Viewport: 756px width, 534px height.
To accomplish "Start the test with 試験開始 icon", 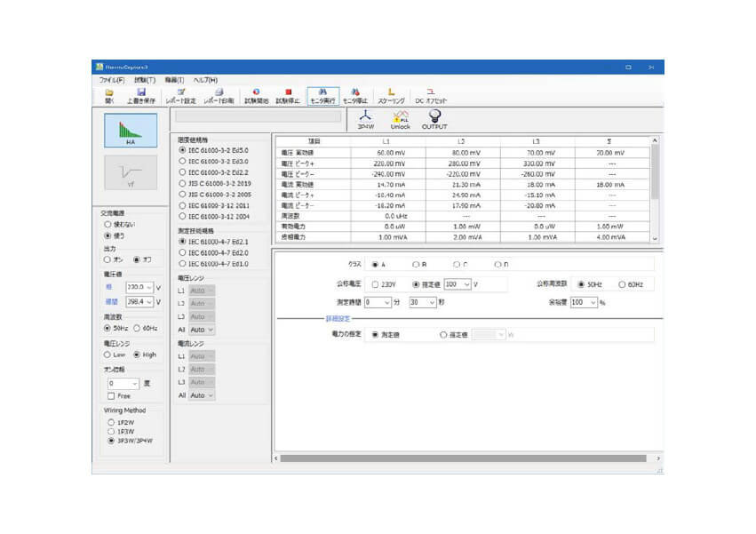I will pyautogui.click(x=257, y=94).
